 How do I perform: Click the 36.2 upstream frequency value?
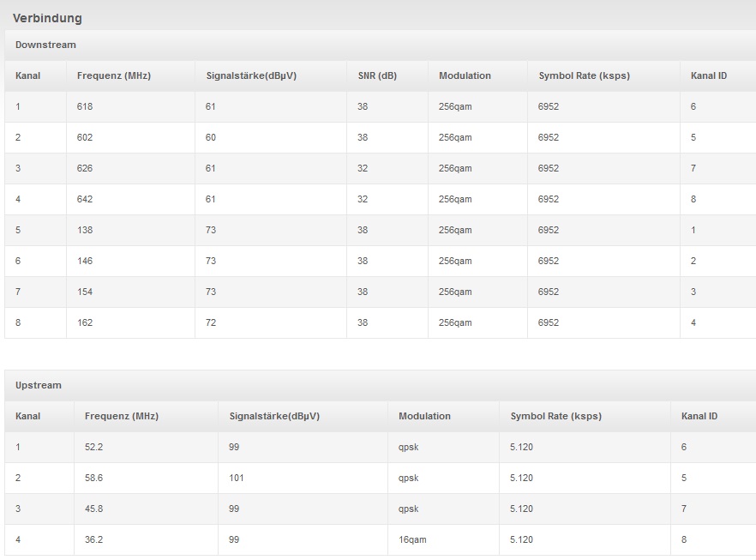pos(93,539)
